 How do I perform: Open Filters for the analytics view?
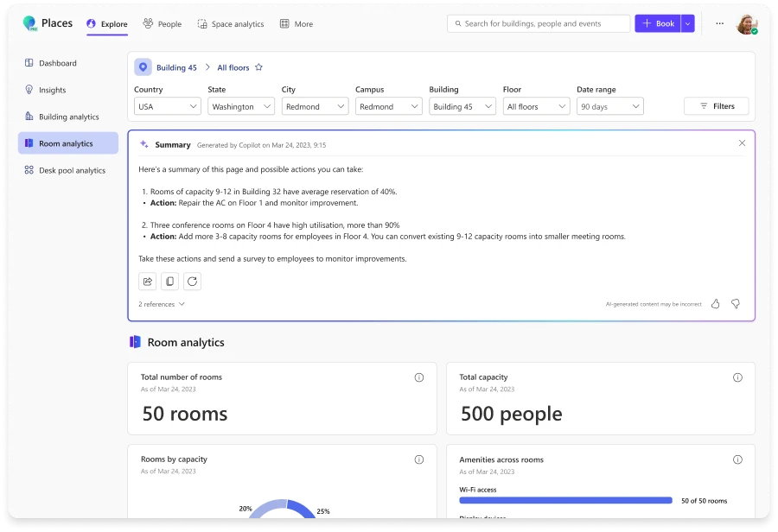(716, 106)
